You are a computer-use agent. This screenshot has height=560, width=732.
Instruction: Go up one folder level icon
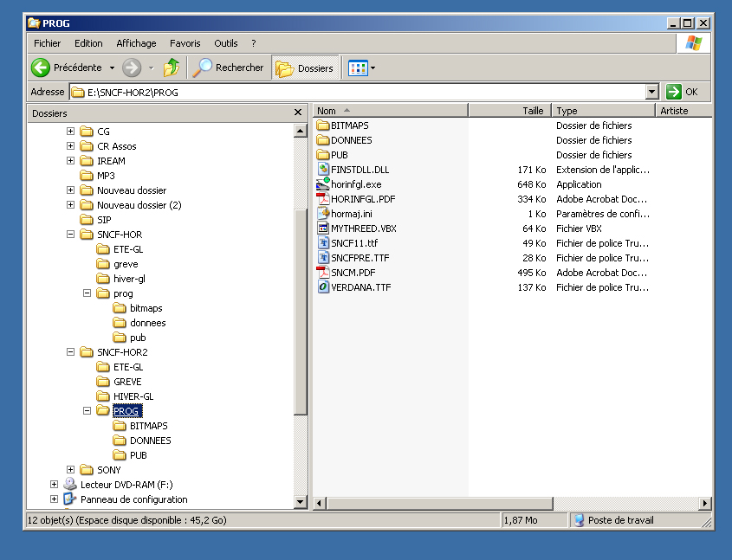point(172,68)
